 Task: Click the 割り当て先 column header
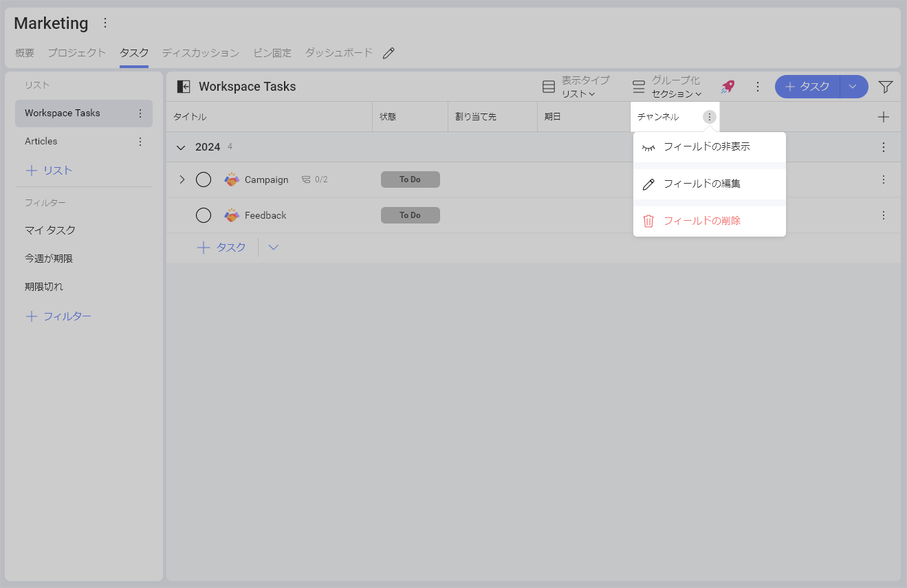click(x=492, y=117)
